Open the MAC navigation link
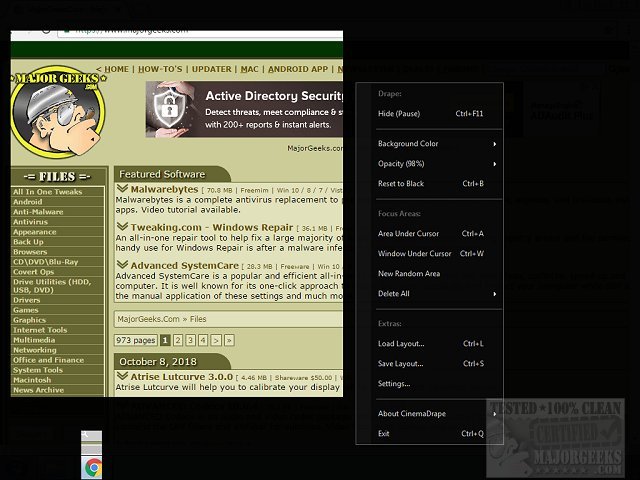The height and width of the screenshot is (480, 640). click(249, 69)
